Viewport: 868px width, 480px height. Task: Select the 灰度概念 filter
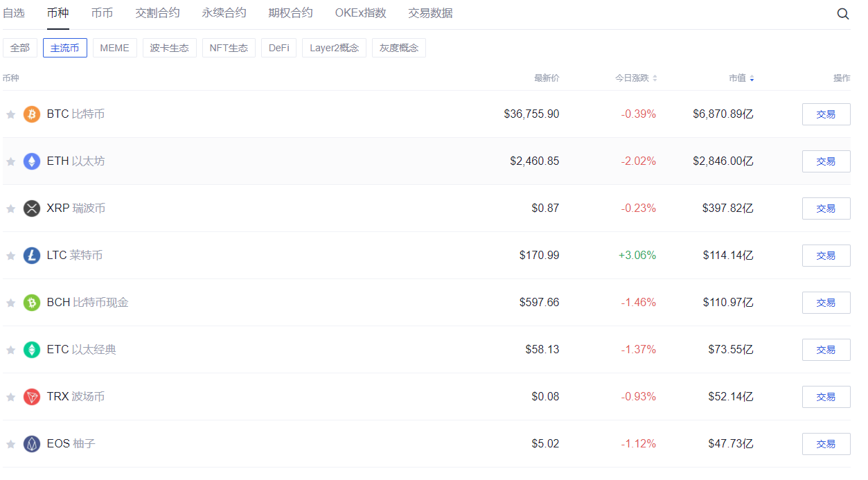point(399,48)
